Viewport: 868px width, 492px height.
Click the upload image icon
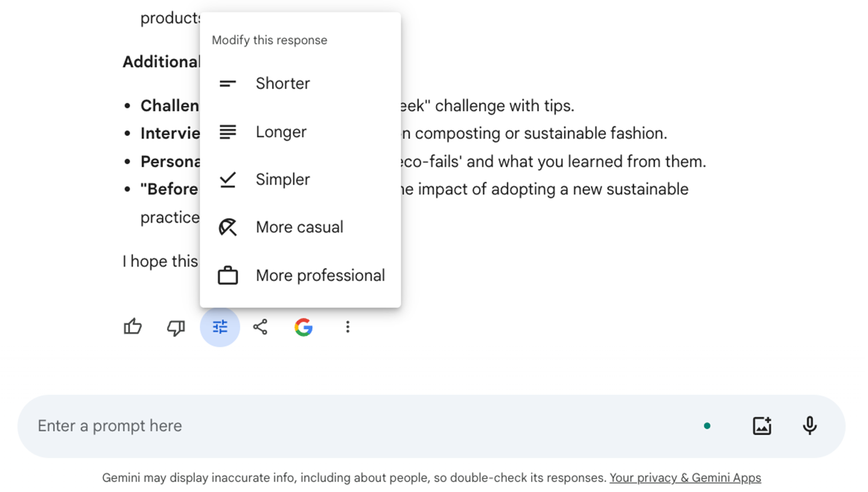(x=762, y=426)
